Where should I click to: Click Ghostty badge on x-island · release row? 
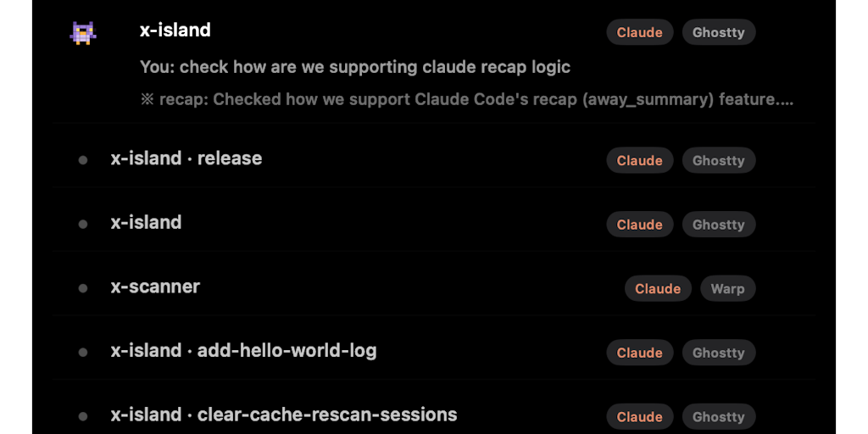(718, 160)
